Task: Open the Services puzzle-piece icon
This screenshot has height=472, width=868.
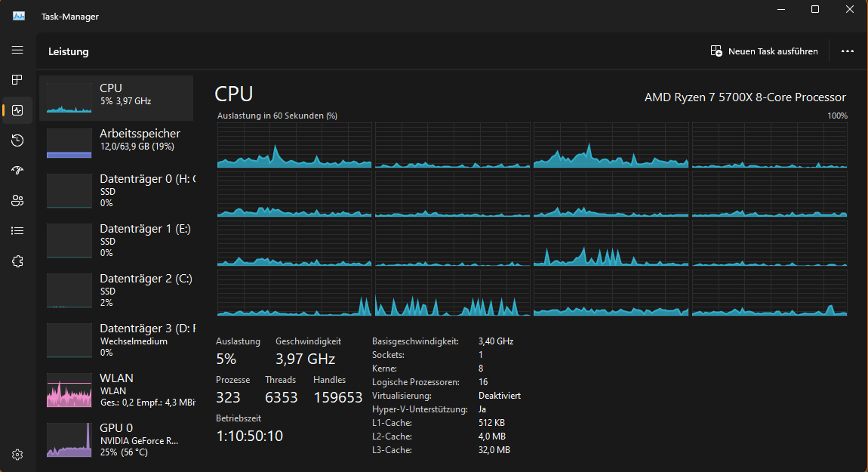Action: point(17,261)
